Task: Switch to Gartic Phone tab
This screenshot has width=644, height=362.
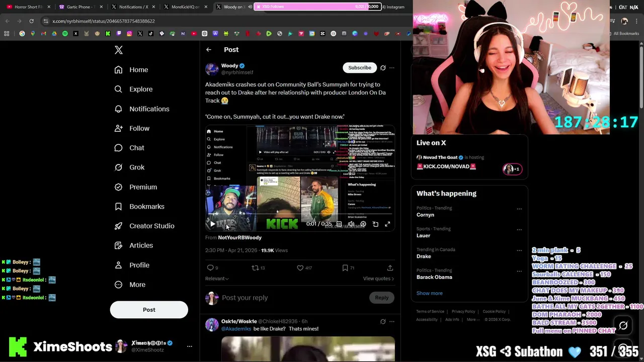Action: coord(80,7)
